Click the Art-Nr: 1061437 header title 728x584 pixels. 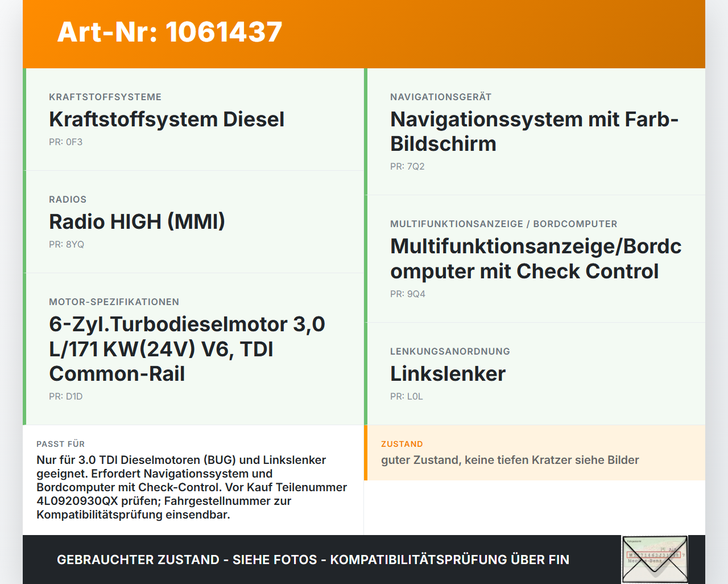click(x=169, y=32)
